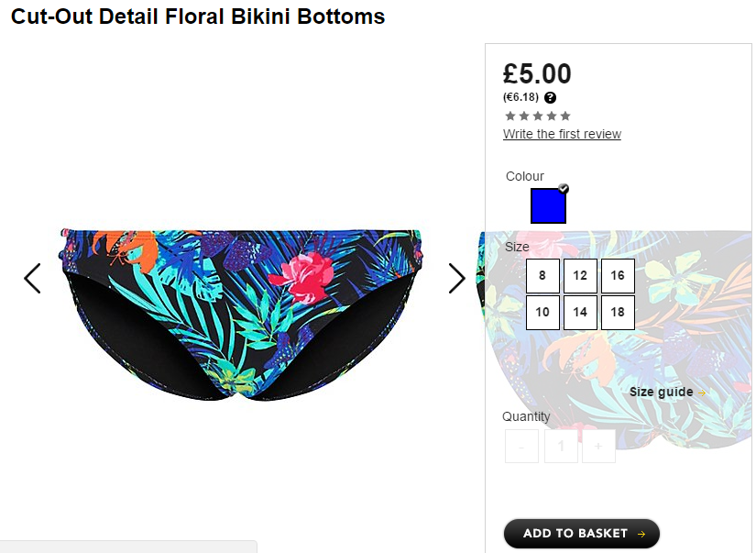
Task: Click the third rating star
Action: (x=538, y=116)
